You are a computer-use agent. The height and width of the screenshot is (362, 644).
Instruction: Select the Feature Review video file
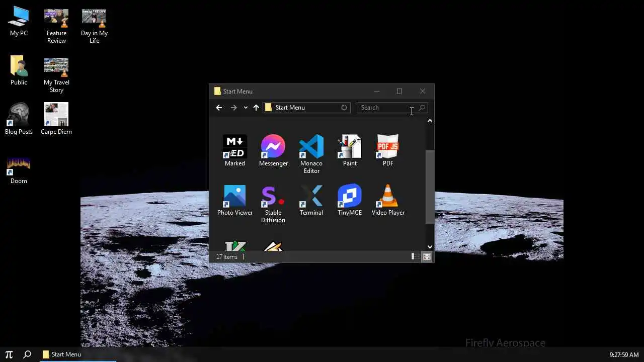(56, 26)
